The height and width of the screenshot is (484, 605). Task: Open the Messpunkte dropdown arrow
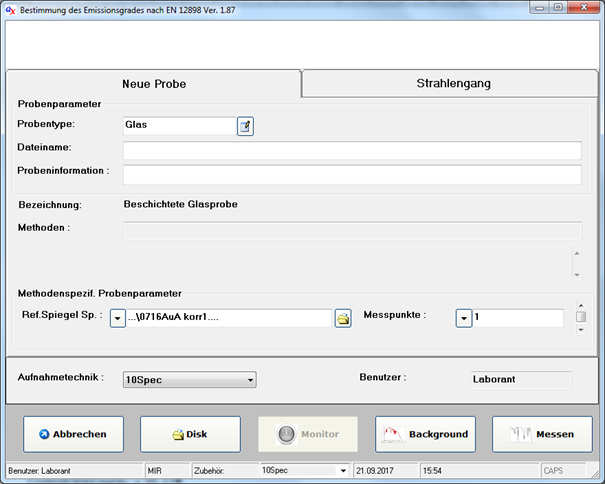(x=463, y=318)
